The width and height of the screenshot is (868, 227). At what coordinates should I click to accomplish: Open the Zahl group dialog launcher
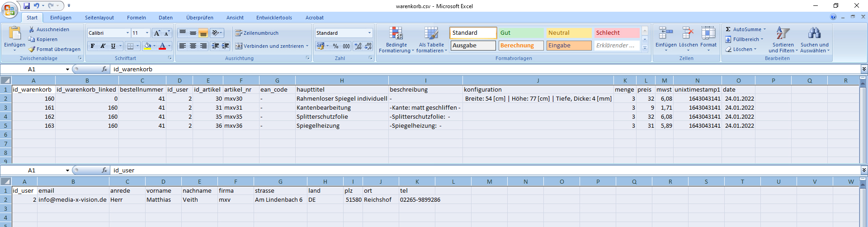coord(370,58)
